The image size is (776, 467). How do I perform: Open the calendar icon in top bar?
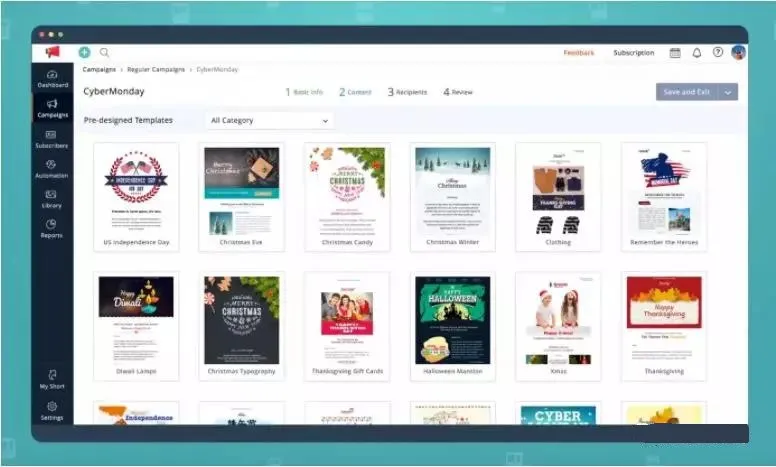[x=675, y=52]
